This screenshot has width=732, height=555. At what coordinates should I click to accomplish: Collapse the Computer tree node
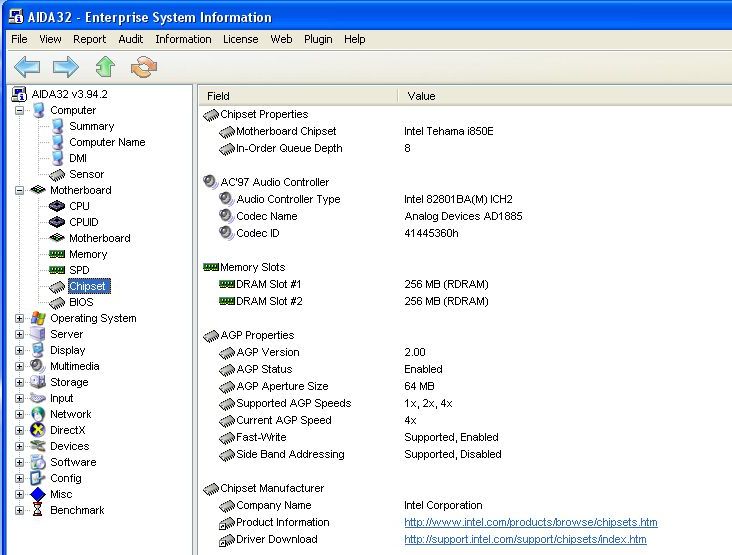point(19,111)
